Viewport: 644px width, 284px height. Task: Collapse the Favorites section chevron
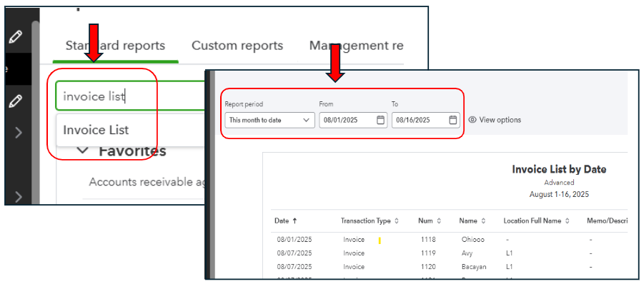(82, 151)
